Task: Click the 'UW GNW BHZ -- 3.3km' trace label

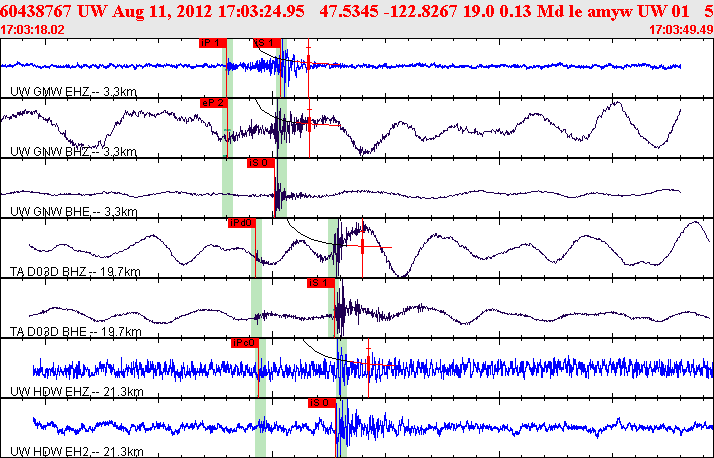Action: tap(73, 152)
